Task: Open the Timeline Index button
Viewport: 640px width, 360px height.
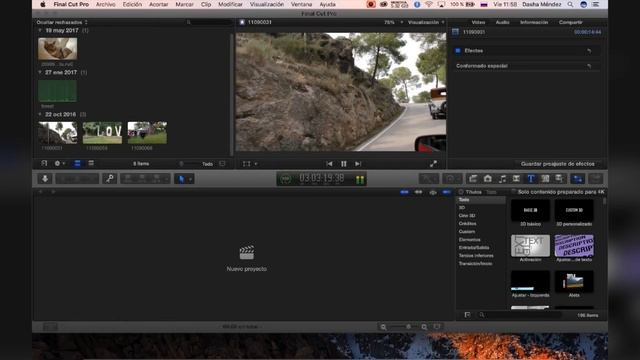Action: click(50, 327)
